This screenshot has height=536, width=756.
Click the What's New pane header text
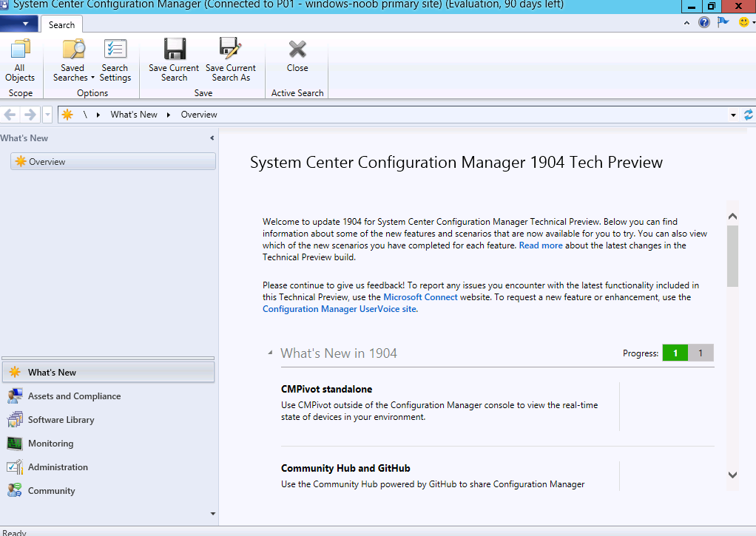pos(24,138)
